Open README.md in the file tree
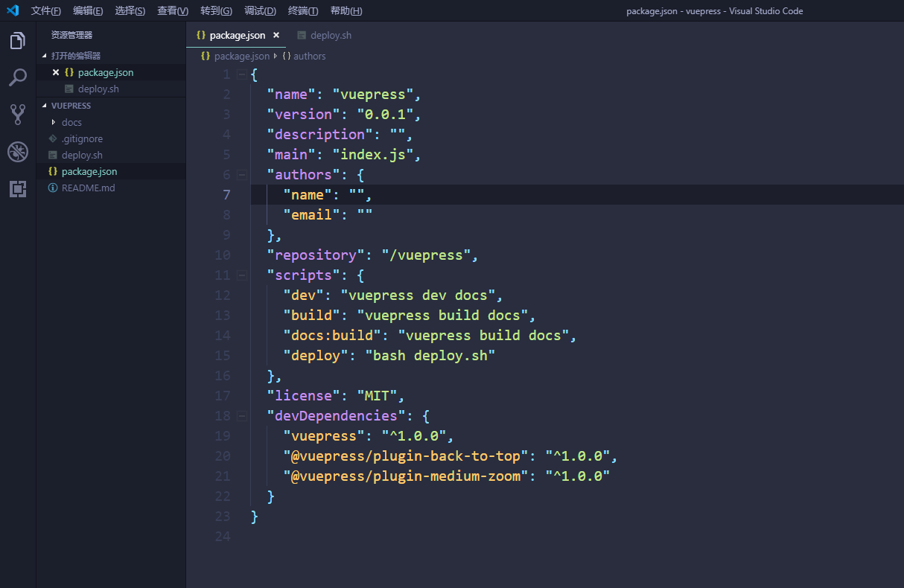The height and width of the screenshot is (588, 904). (x=111, y=188)
